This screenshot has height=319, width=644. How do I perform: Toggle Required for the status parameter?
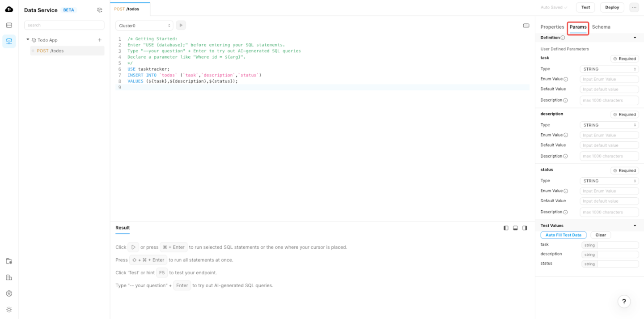click(624, 170)
